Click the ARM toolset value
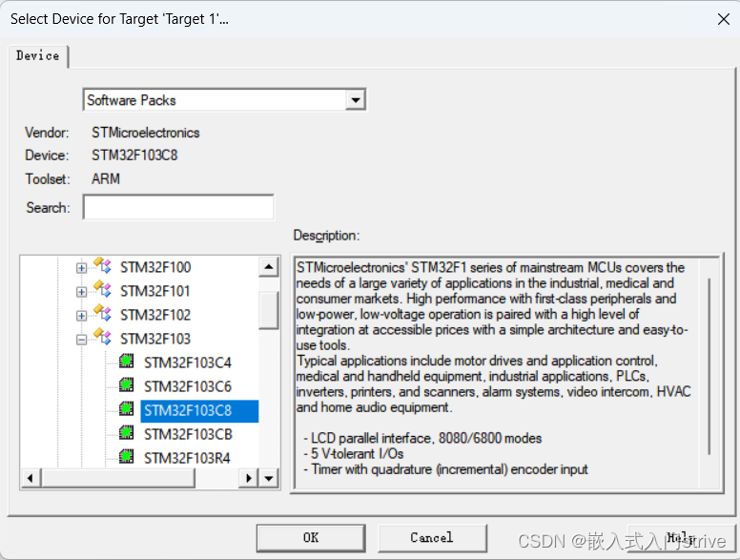The width and height of the screenshot is (740, 560). coord(106,179)
